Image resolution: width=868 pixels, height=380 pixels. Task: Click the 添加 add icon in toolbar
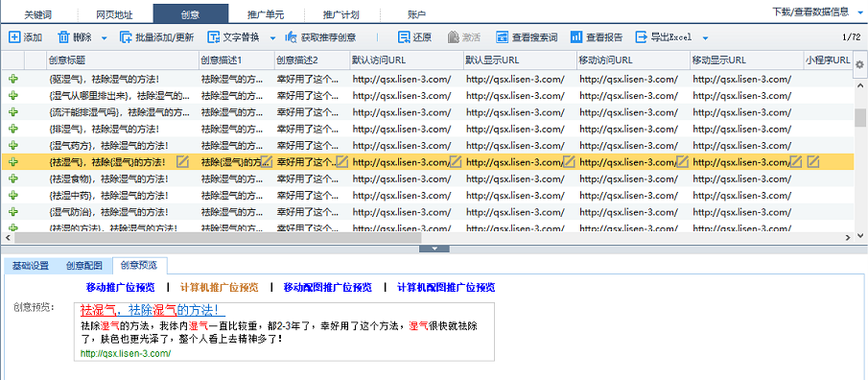pyautogui.click(x=14, y=37)
